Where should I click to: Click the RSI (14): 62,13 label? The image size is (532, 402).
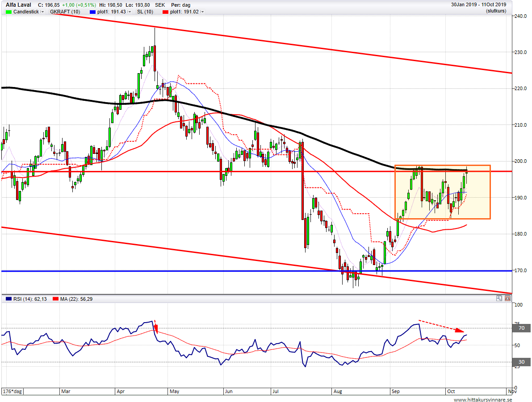tap(30, 299)
